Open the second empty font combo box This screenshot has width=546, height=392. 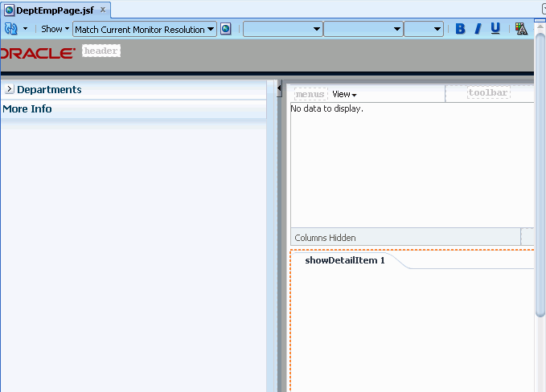pyautogui.click(x=363, y=29)
